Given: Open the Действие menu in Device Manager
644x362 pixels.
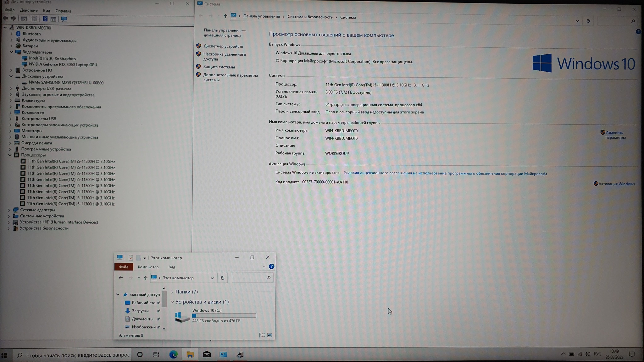Looking at the screenshot, I should point(29,11).
